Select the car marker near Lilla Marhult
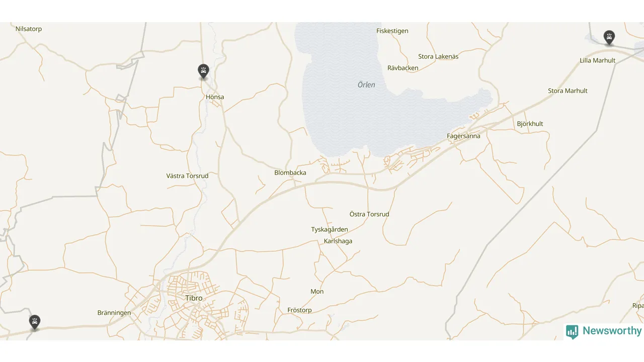This screenshot has width=644, height=362. [609, 38]
